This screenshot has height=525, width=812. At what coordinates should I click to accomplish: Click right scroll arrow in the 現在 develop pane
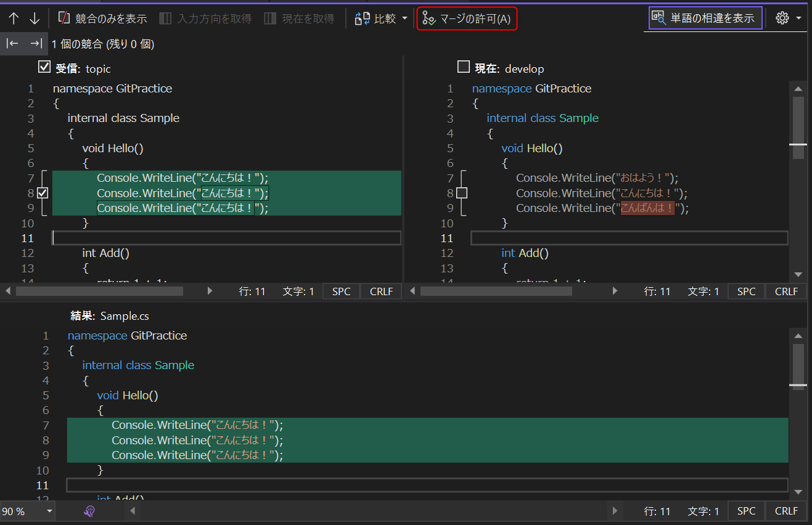614,291
